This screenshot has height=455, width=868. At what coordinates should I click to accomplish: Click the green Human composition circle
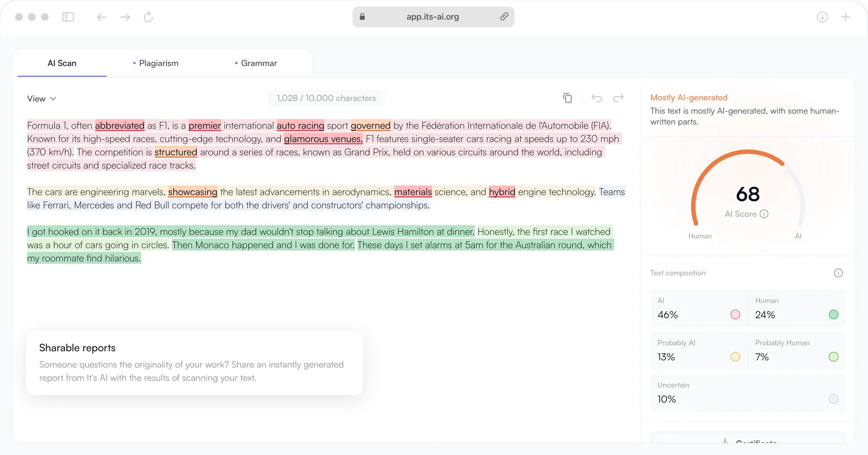click(833, 315)
